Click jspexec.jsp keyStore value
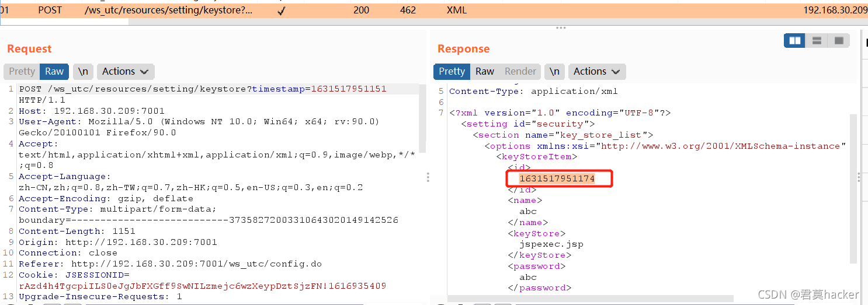The image size is (868, 305). [551, 244]
